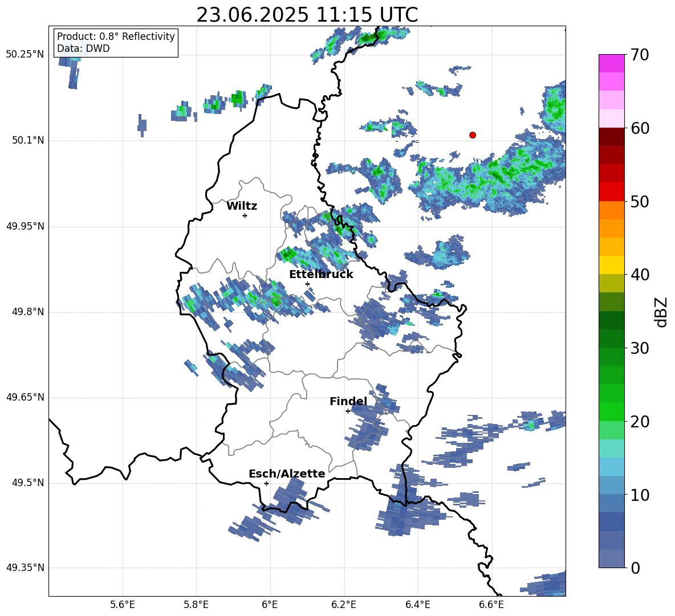
Task: Click the Ettelbruck city label
Action: tap(321, 275)
